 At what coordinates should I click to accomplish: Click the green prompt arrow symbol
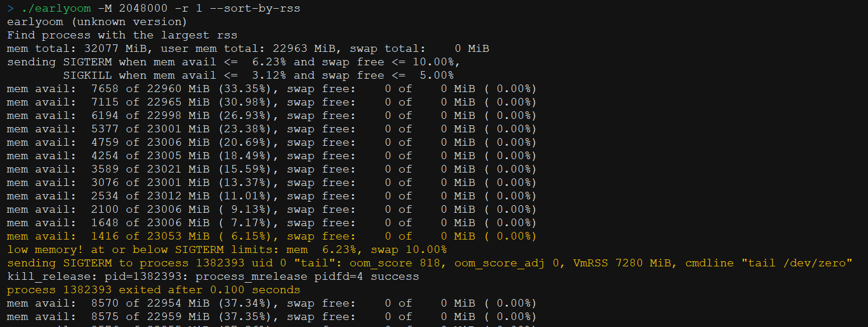[10, 9]
